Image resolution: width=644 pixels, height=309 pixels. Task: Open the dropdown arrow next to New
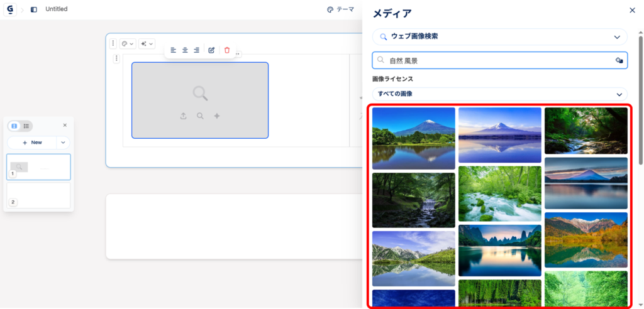click(x=63, y=143)
